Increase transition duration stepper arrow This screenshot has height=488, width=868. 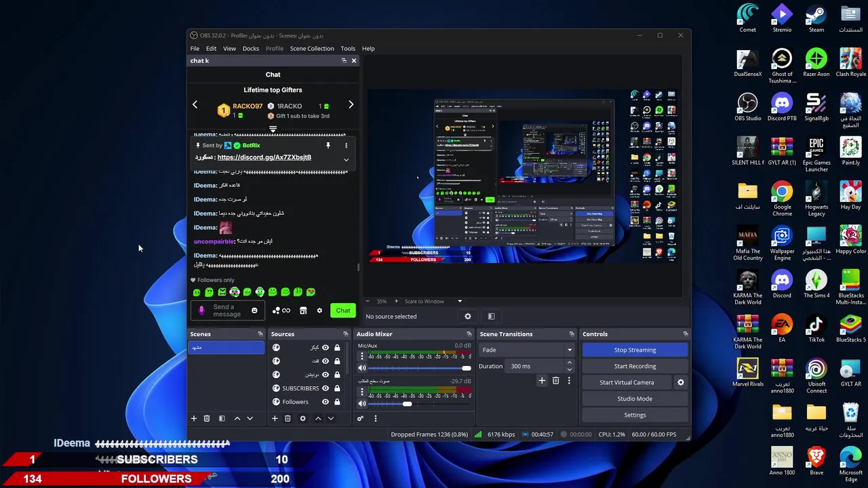569,363
